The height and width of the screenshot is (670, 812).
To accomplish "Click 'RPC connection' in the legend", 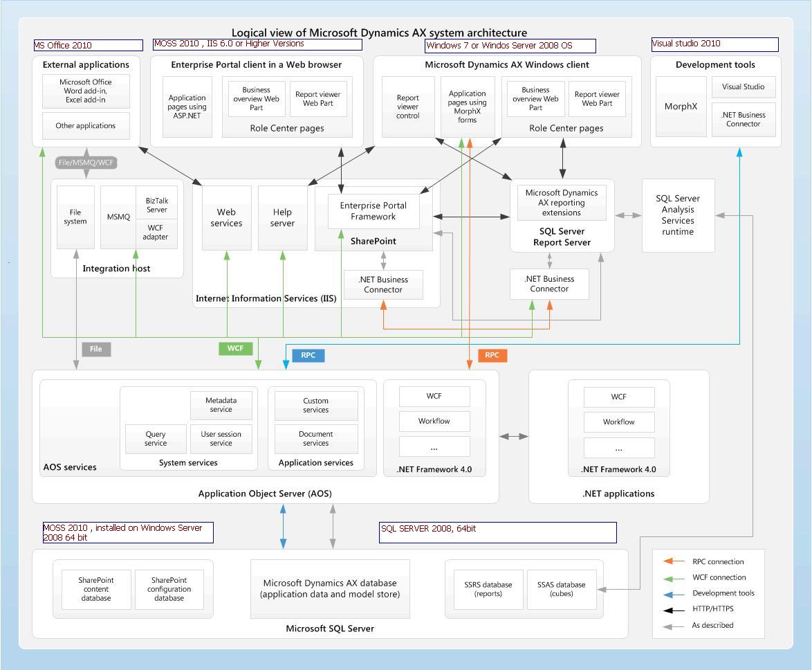I will point(718,562).
